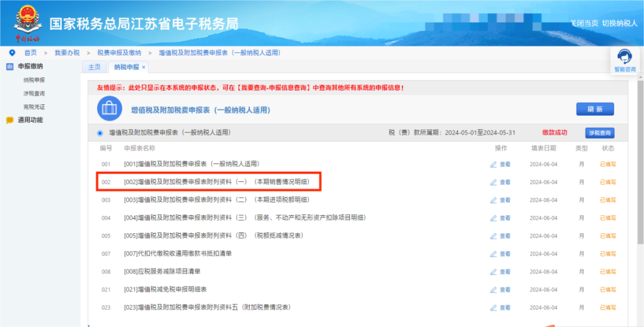The height and width of the screenshot is (327, 644).
Task: Click [008]应税服务减除项目清单 row name
Action: (x=162, y=272)
